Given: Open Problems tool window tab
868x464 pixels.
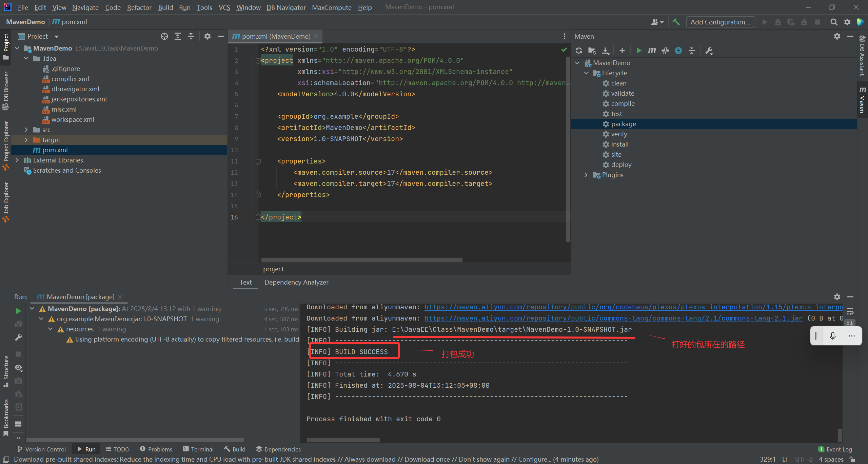Looking at the screenshot, I should click(x=156, y=449).
